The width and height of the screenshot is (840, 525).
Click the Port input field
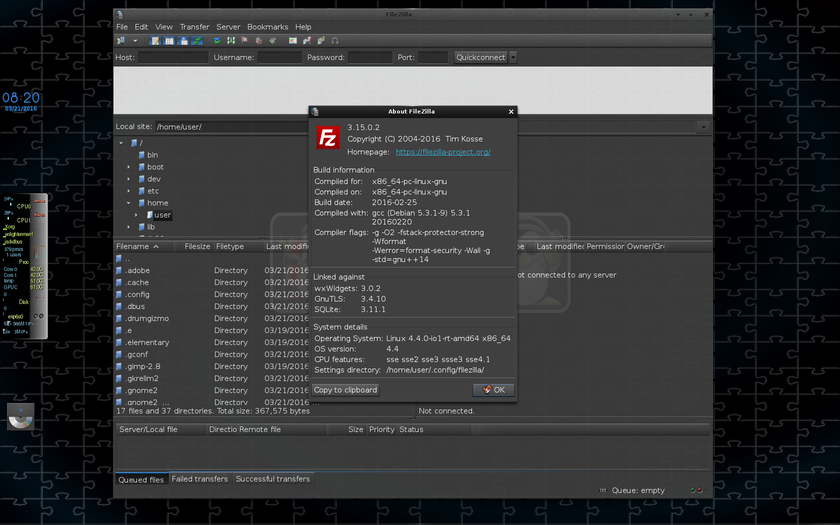click(433, 57)
